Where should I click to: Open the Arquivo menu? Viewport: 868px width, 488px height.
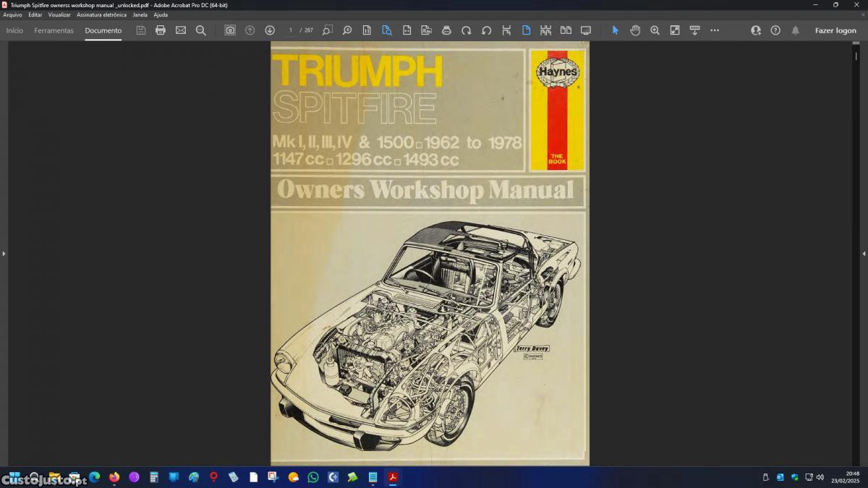(12, 14)
